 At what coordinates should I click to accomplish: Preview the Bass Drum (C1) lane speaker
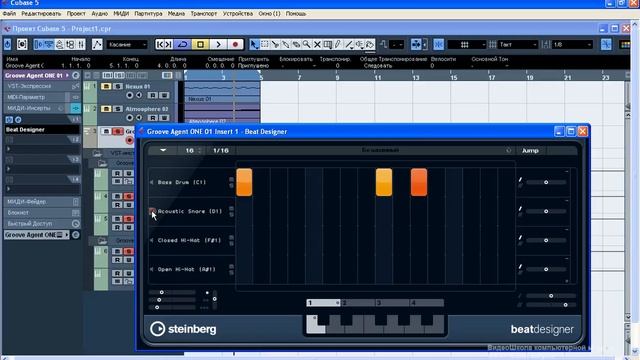pos(152,182)
